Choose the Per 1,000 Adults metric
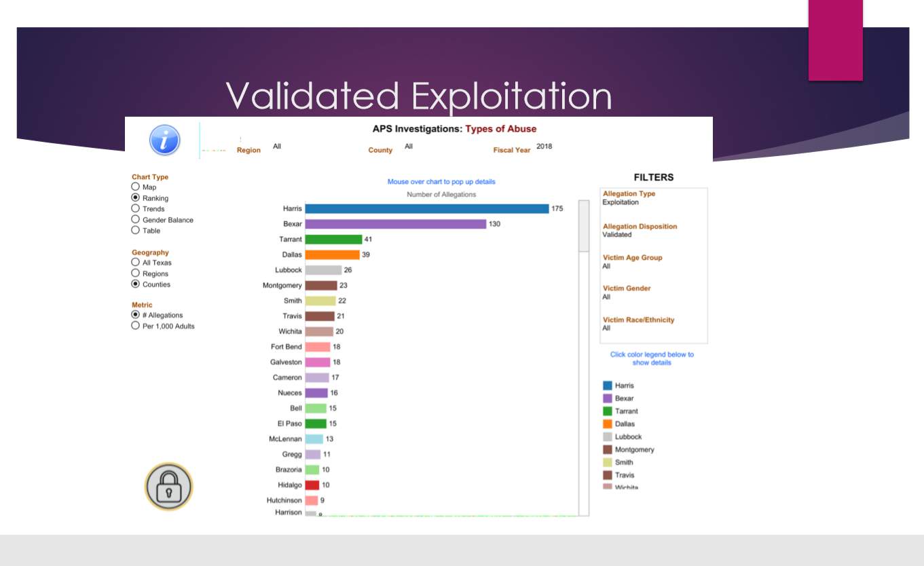924x566 pixels. point(136,326)
